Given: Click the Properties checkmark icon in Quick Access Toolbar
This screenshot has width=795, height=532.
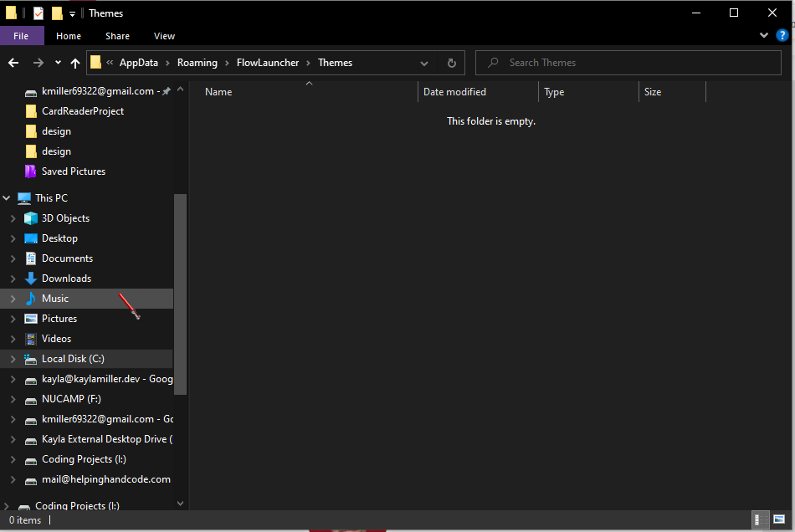Looking at the screenshot, I should coord(37,13).
